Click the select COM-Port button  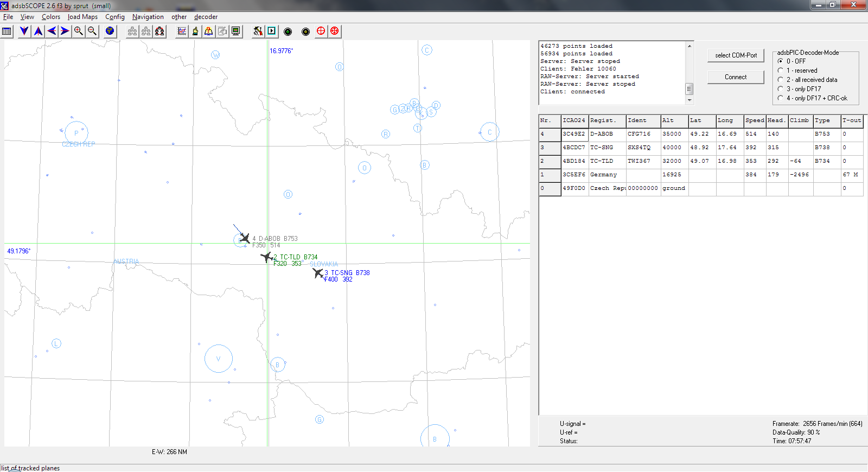coord(736,55)
